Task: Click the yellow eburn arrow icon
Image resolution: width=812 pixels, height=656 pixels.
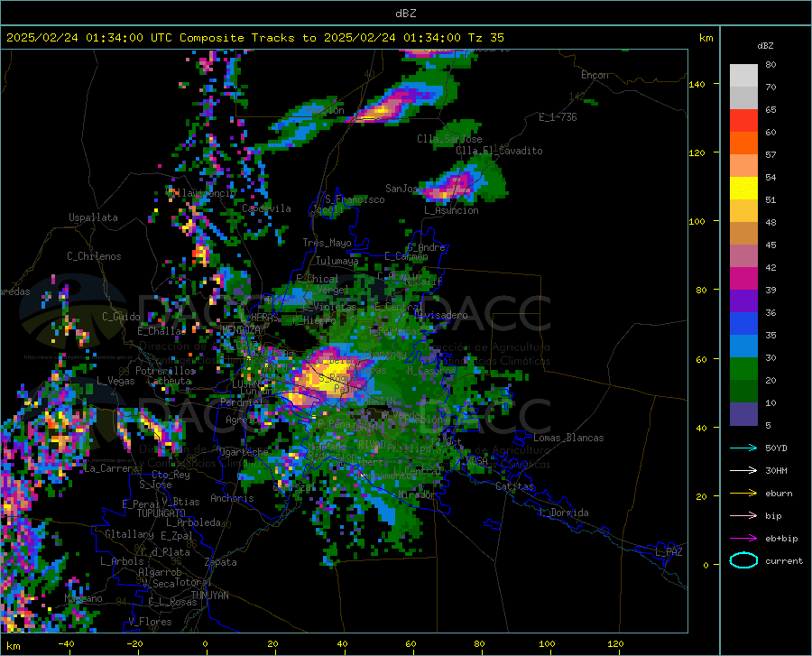Action: point(743,494)
